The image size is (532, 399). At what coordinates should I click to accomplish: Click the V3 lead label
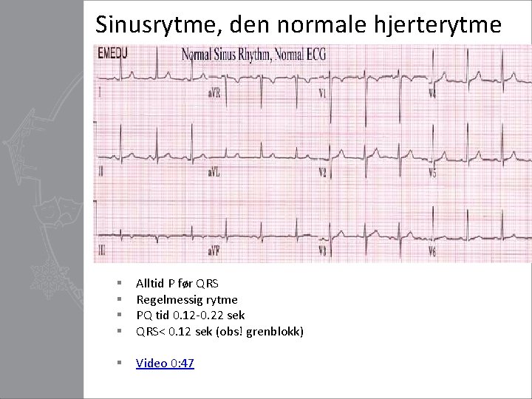322,251
